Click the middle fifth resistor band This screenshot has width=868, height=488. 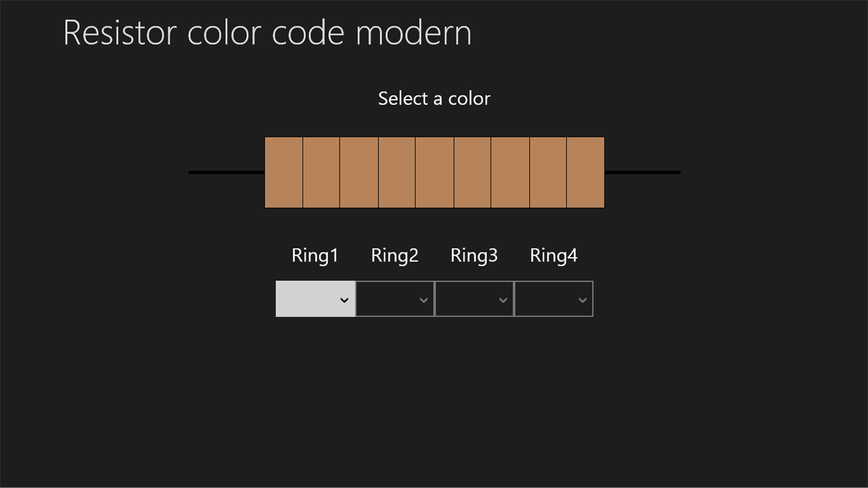tap(435, 172)
